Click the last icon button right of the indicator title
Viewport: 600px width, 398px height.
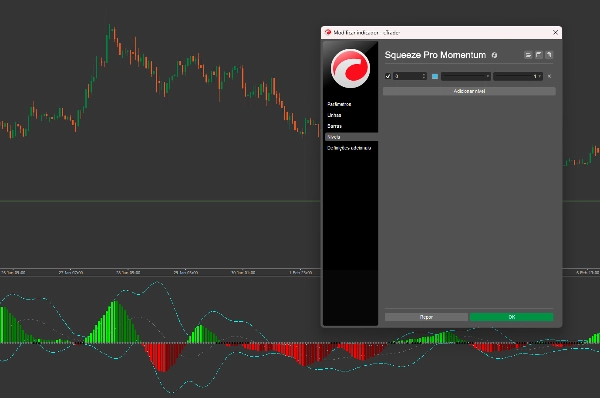pos(549,55)
